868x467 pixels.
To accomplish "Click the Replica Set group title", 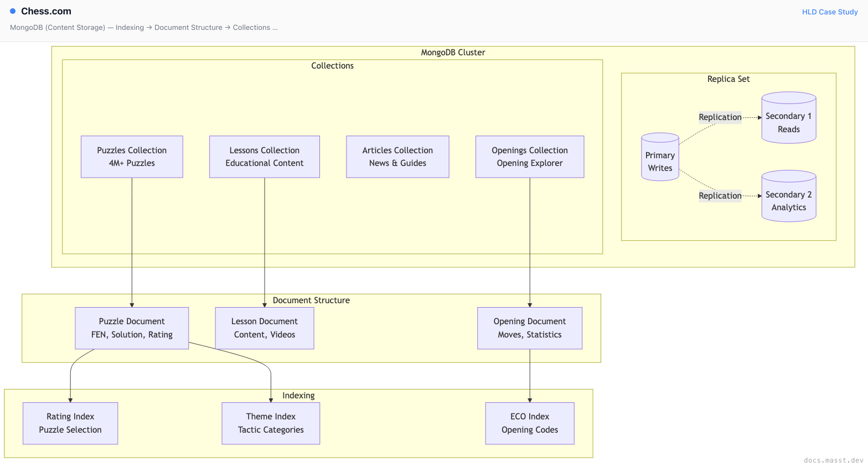I will 728,79.
